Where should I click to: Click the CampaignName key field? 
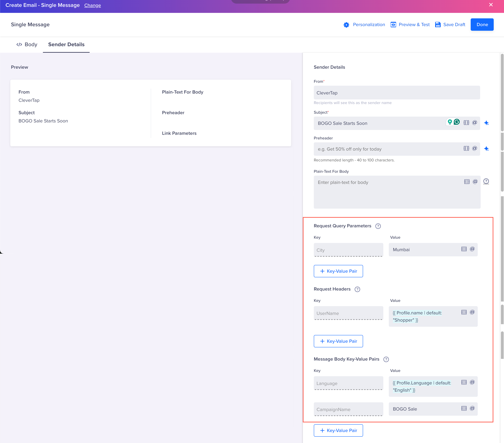(x=348, y=409)
